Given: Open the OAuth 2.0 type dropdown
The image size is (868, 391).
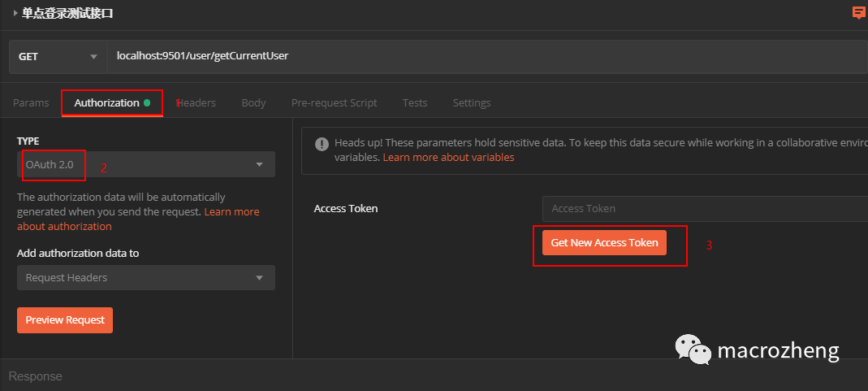Looking at the screenshot, I should click(145, 164).
